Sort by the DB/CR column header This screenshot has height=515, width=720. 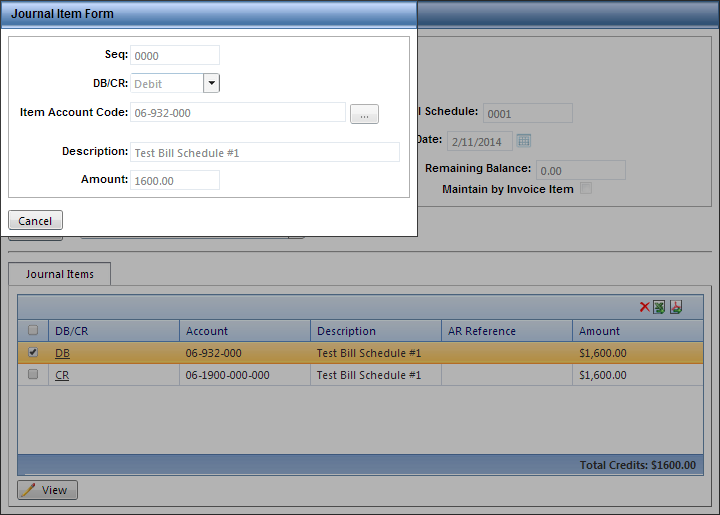click(114, 331)
